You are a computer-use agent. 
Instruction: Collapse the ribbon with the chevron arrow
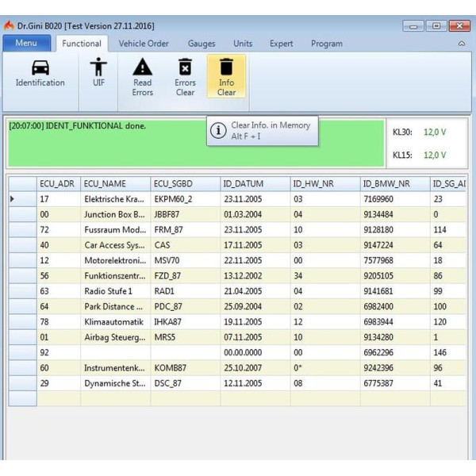[462, 44]
